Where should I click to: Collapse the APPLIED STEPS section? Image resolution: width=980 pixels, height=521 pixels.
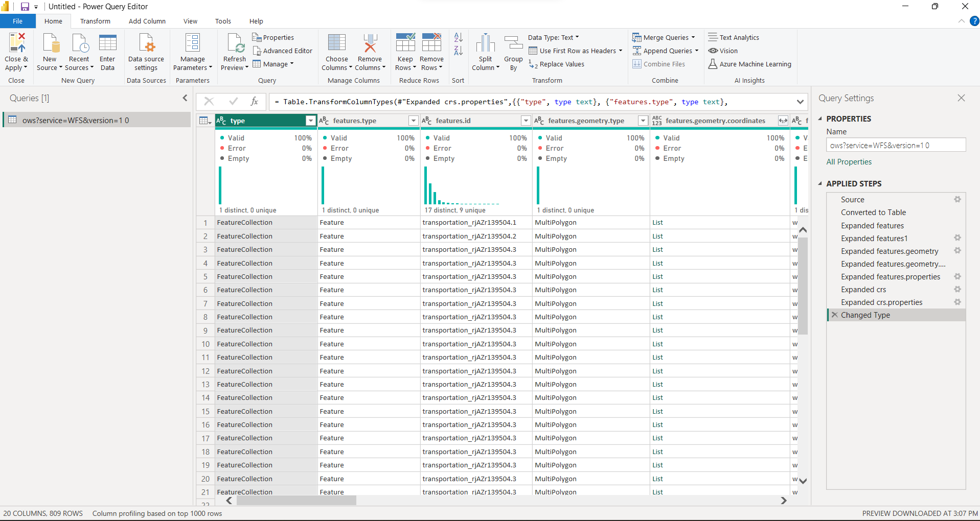click(x=820, y=183)
